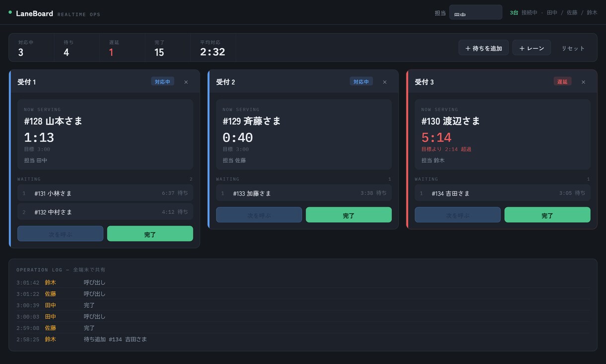Image resolution: width=606 pixels, height=364 pixels.
Task: Select log entry 3:01:42 鈴木 呼び出し
Action: click(x=303, y=283)
